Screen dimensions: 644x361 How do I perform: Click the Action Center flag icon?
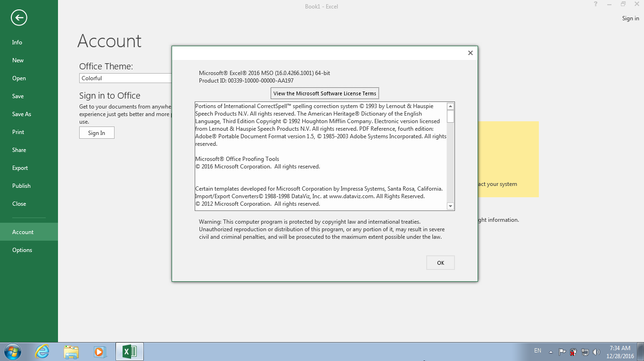[x=562, y=352]
